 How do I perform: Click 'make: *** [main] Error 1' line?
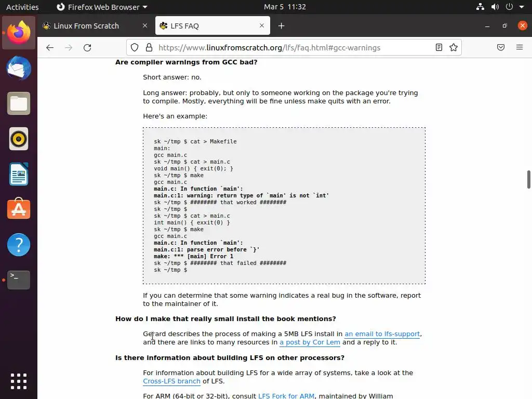click(193, 256)
